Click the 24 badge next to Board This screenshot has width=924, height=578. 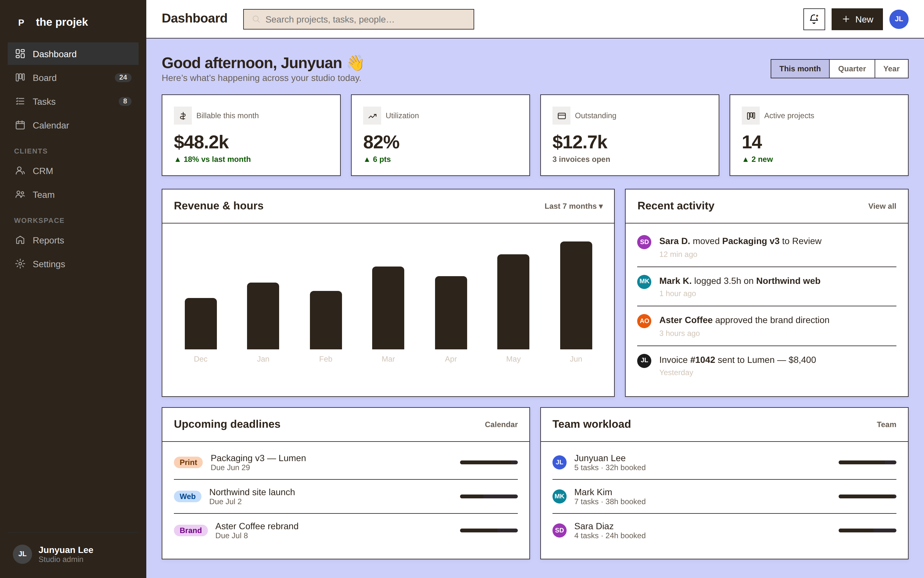(123, 78)
